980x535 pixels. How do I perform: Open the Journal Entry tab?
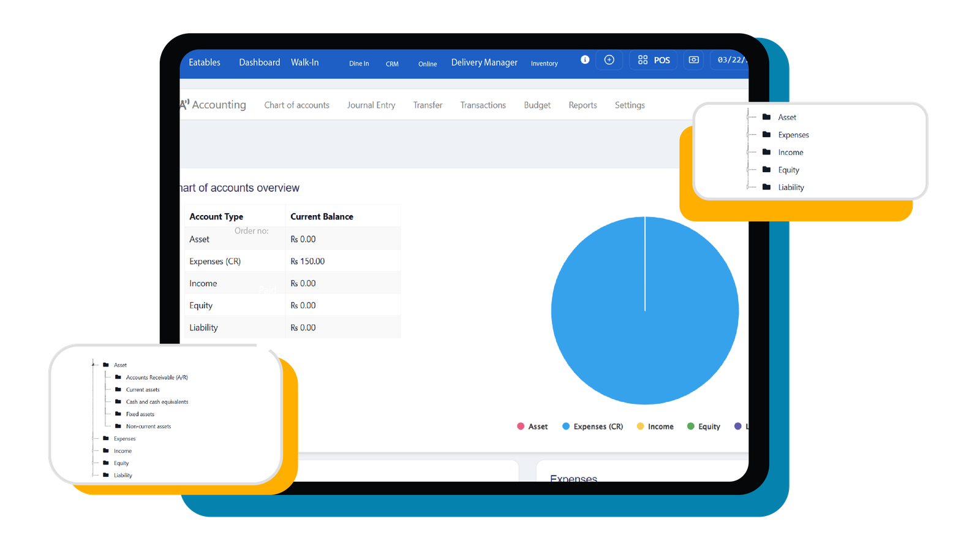click(x=371, y=105)
